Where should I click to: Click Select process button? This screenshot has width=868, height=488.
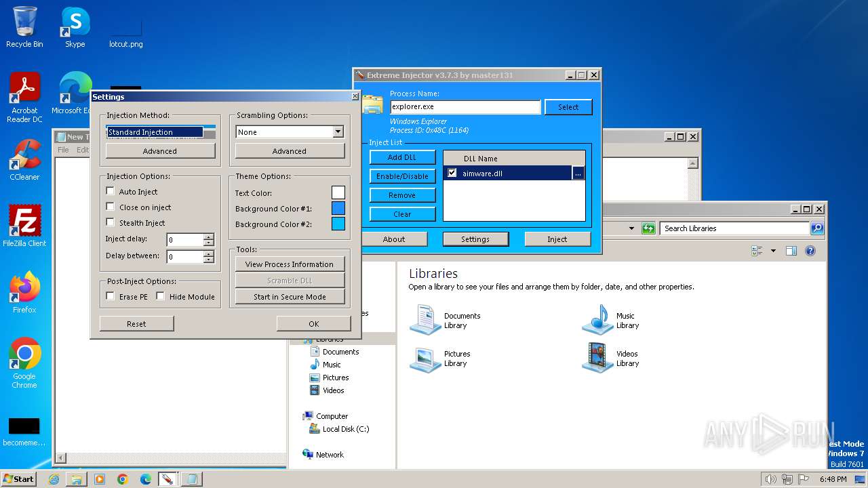tap(568, 107)
